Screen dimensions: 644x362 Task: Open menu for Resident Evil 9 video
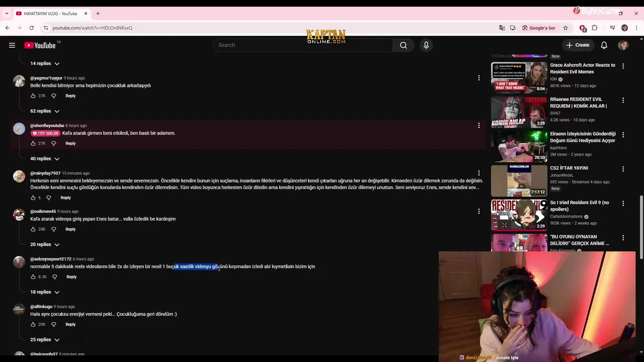pos(623,203)
